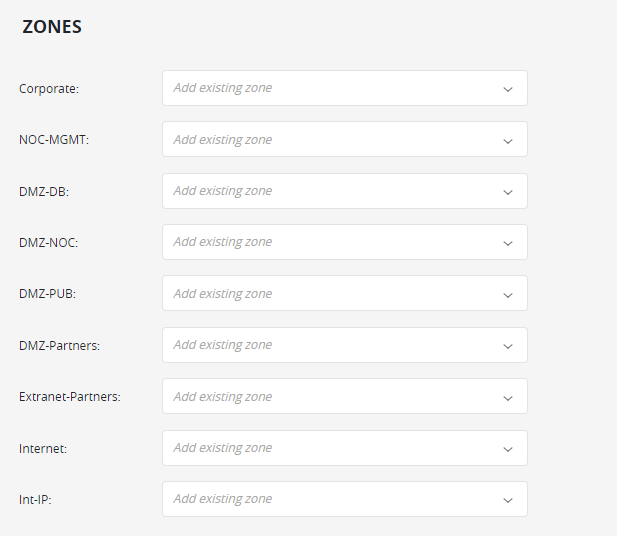Click the ZONES section heading
This screenshot has width=617, height=536.
click(x=52, y=28)
